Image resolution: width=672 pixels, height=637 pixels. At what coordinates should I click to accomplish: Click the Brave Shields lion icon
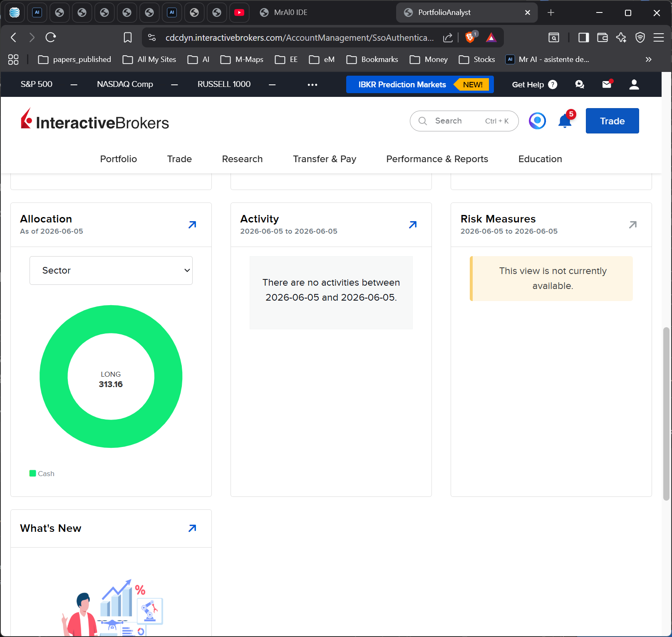tap(470, 37)
